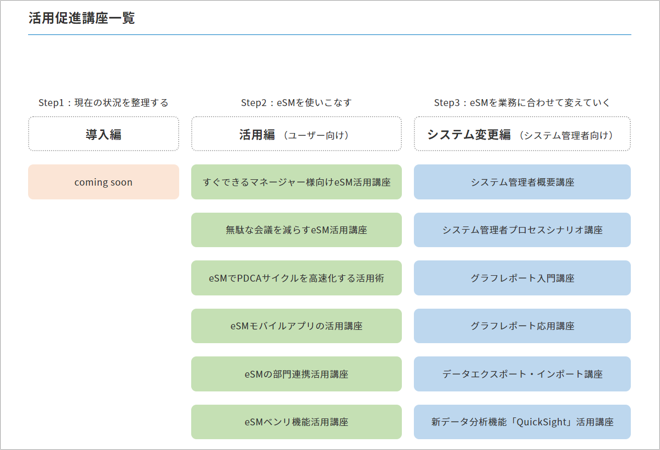The image size is (660, 450).
Task: Open グラフレポート応用講座
Action: [522, 326]
